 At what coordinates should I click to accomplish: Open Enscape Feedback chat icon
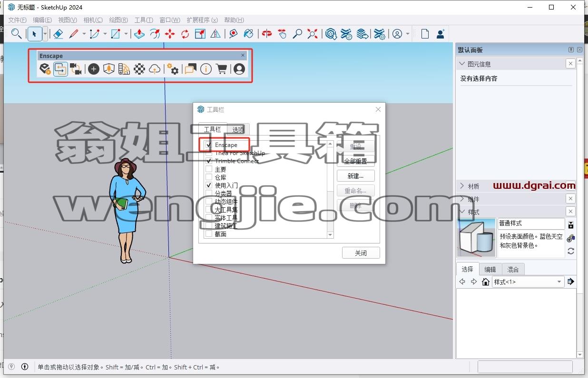(x=190, y=69)
